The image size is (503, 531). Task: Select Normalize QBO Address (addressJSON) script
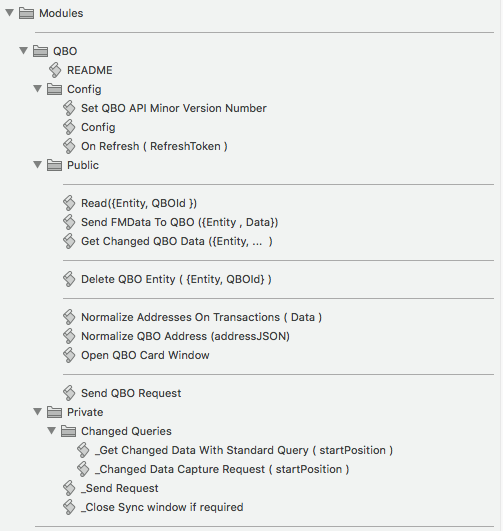click(185, 336)
